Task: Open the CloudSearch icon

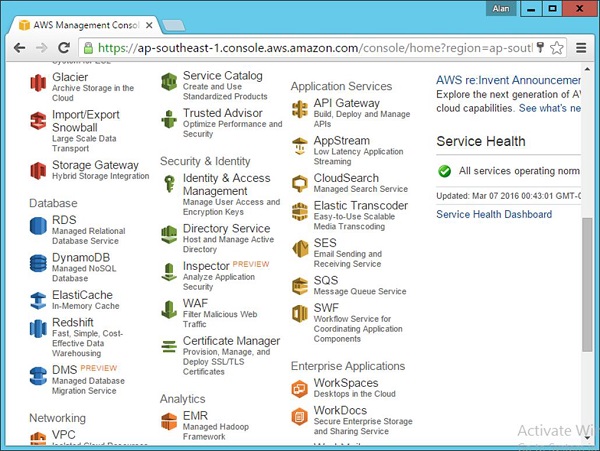Action: coord(300,184)
